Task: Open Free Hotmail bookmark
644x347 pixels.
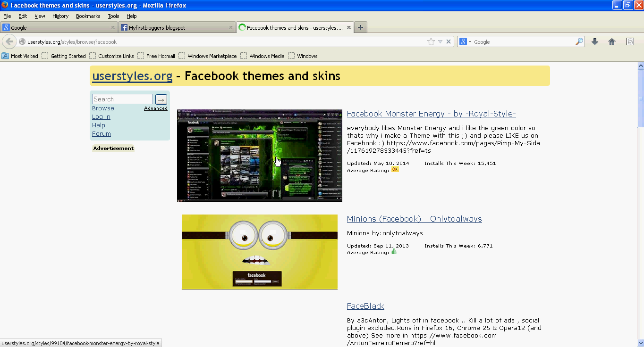Action: (x=156, y=56)
